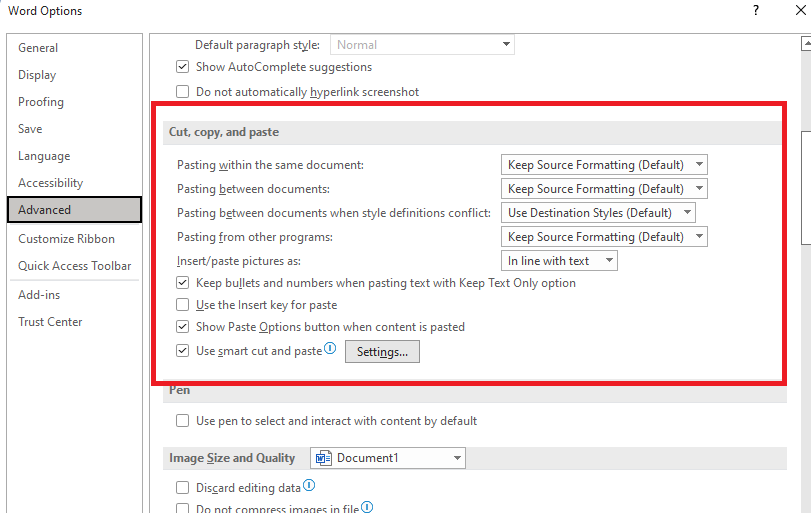Tick Do not automatically hyperlink screenshot
Screen dimensions: 811x513
pyautogui.click(x=183, y=92)
